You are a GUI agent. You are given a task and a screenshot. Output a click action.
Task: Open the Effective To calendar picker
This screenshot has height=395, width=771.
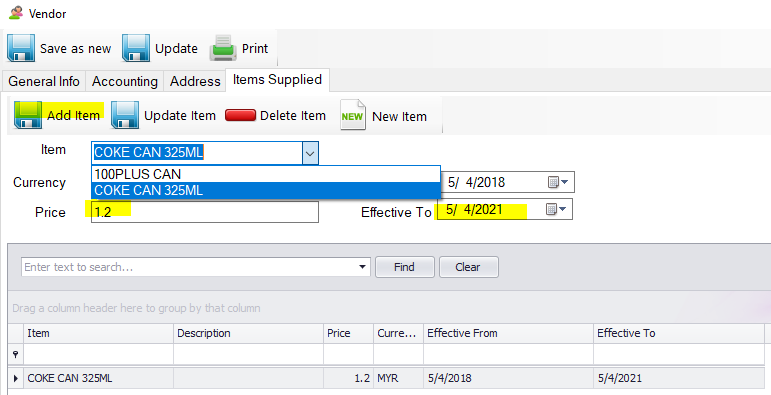[557, 210]
